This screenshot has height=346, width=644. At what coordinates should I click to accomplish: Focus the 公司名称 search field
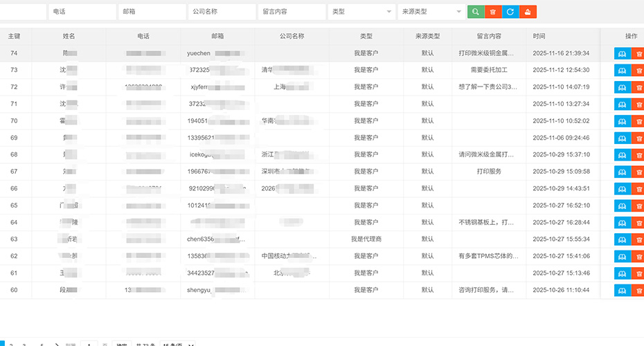click(x=222, y=12)
